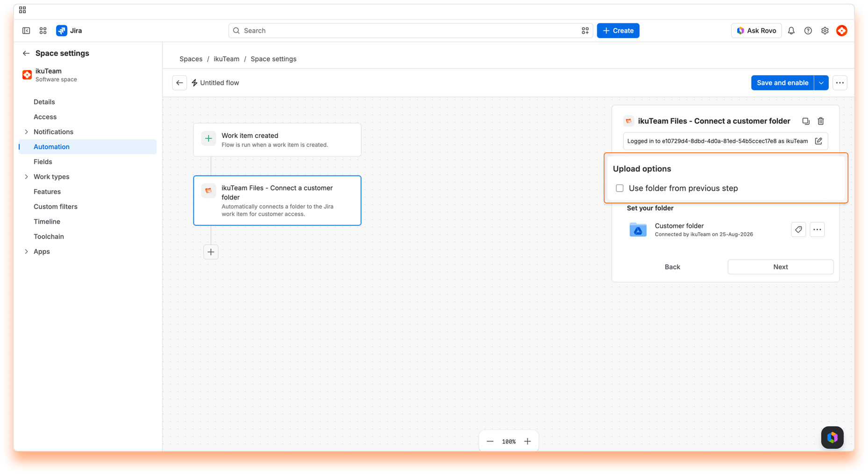Open the help question mark icon
The width and height of the screenshot is (868, 474).
pos(808,30)
